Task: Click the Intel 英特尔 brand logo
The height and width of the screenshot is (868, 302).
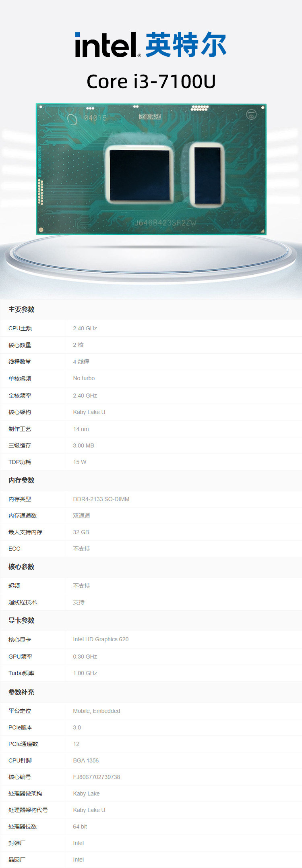Action: 151,44
